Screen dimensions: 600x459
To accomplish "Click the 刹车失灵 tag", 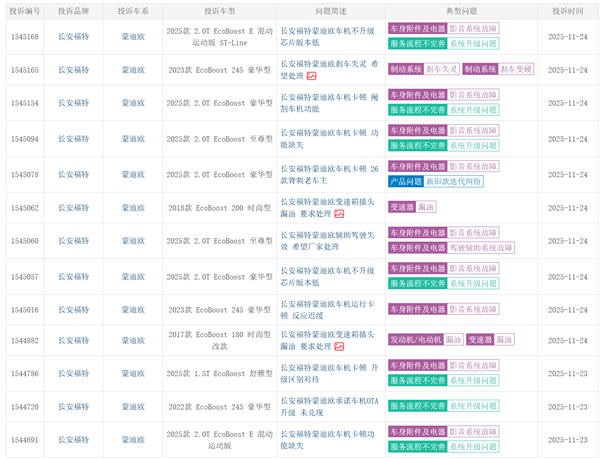I will (x=442, y=70).
